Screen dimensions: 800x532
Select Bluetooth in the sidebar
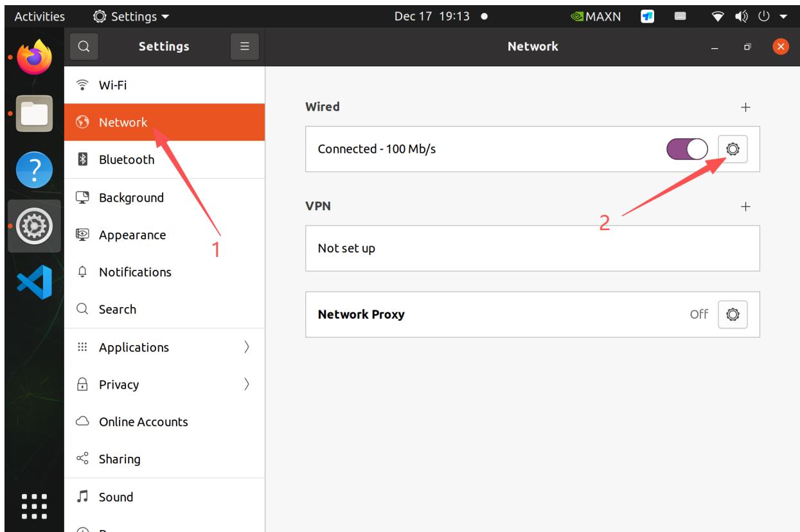coord(164,160)
